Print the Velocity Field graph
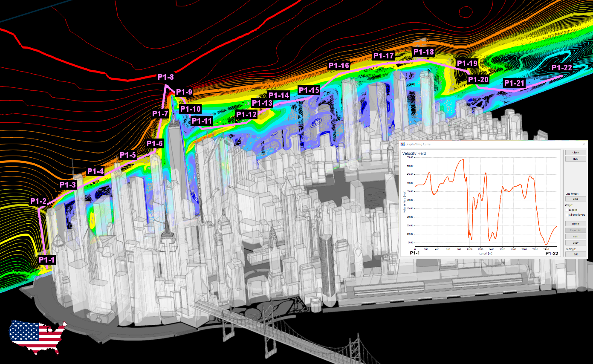The width and height of the screenshot is (593, 364). [x=576, y=236]
